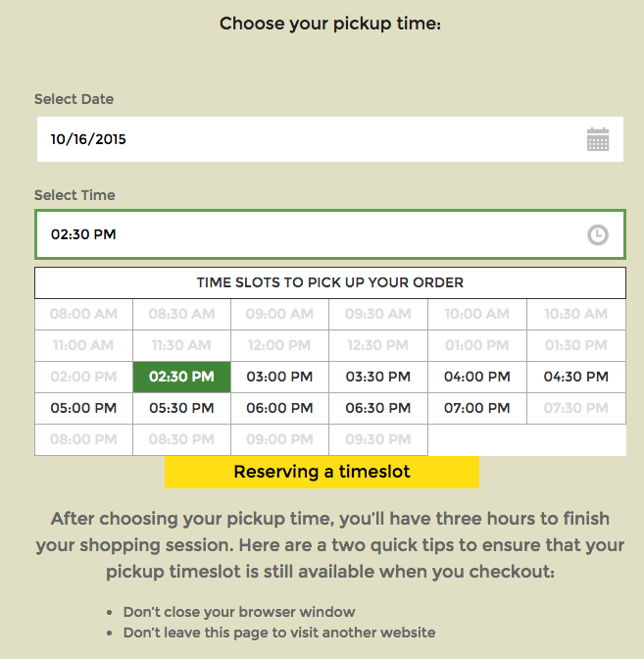Click the disabled 02:00 PM slot
Image resolution: width=644 pixels, height=659 pixels.
click(x=83, y=377)
